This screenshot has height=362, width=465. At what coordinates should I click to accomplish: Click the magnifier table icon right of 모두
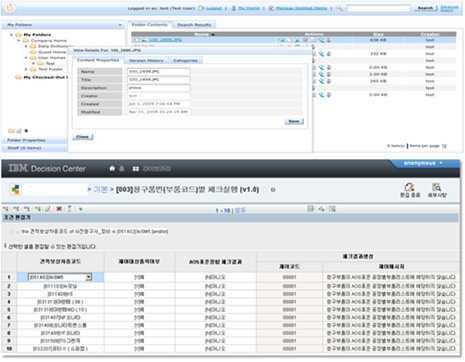pyautogui.click(x=332, y=209)
